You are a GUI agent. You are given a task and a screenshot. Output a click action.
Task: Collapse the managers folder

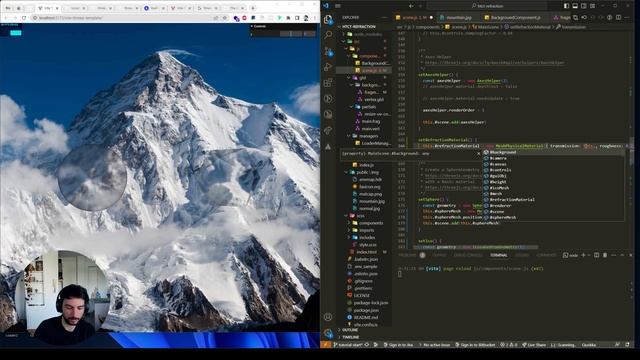pyautogui.click(x=368, y=136)
